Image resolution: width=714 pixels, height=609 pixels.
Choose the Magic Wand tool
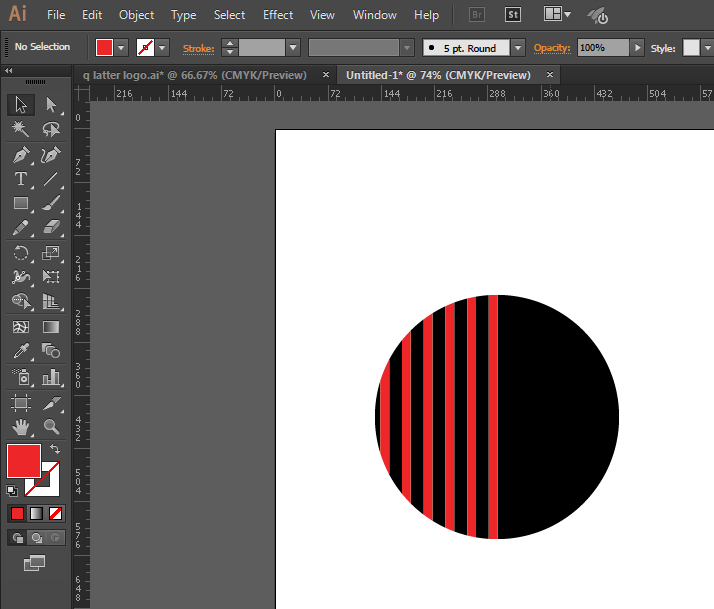coord(20,129)
